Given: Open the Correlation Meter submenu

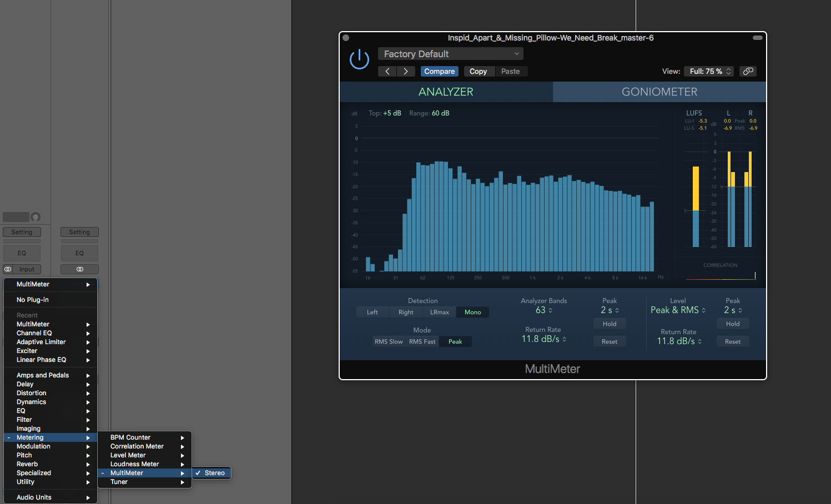Looking at the screenshot, I should coord(144,446).
